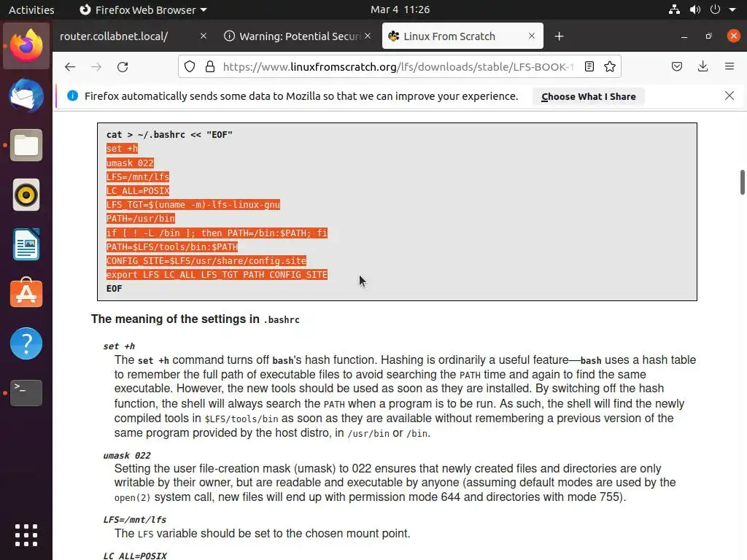747x560 pixels.
Task: Open the Activities overview
Action: coord(31,9)
